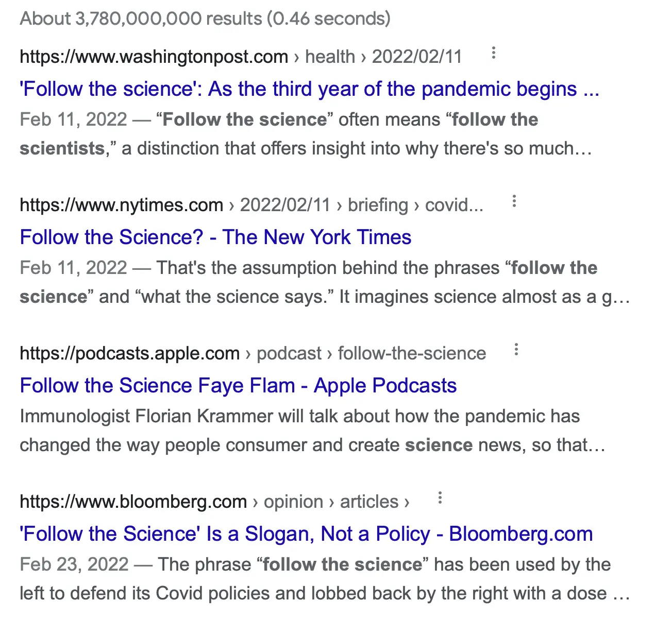Click the "podcast › follow-the-science" breadcrumb path
This screenshot has height=618, width=672.
371,353
